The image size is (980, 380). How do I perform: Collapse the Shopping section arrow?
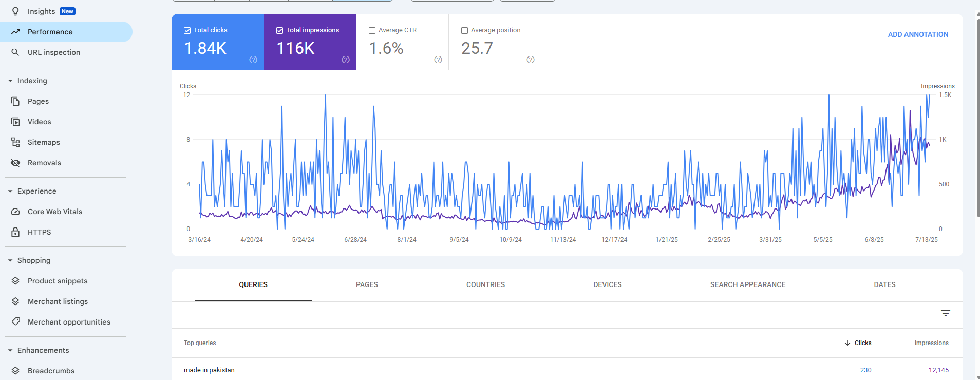(x=10, y=260)
